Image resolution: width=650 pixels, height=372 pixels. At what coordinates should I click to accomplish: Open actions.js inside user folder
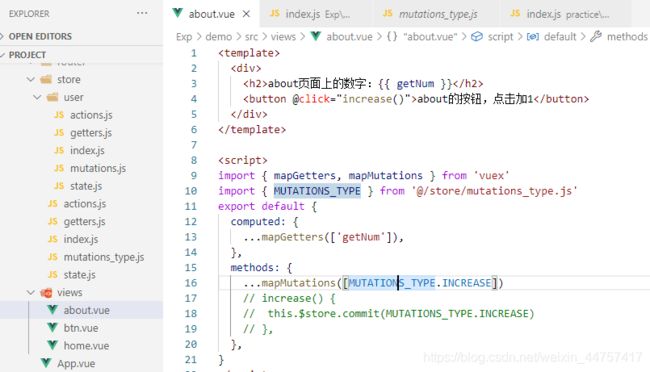(x=91, y=115)
